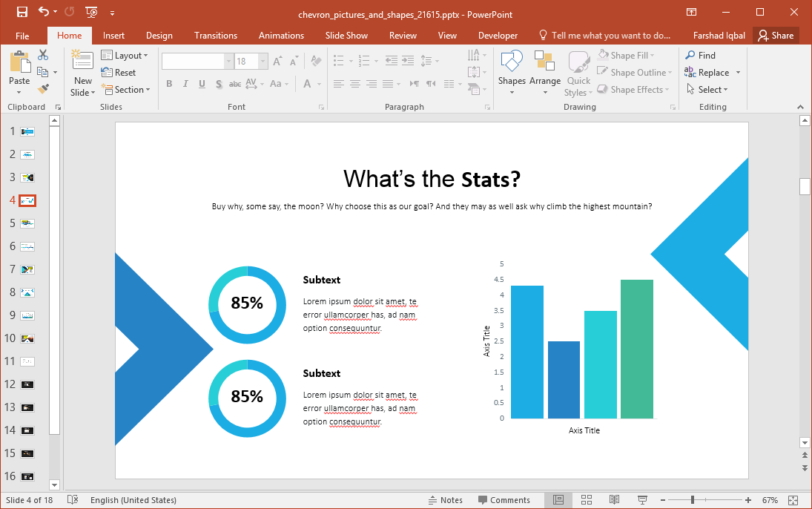812x509 pixels.
Task: Click the Share button
Action: click(776, 36)
